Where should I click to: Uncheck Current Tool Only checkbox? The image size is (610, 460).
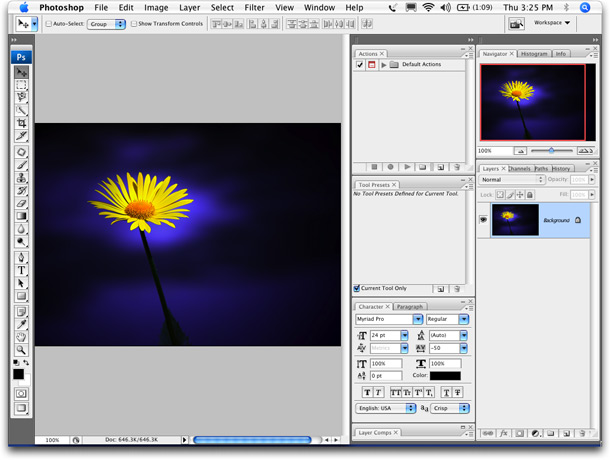click(358, 288)
